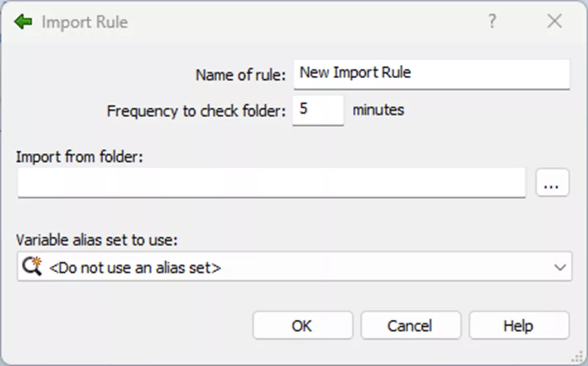Select the 'New Import Rule' text

coord(355,73)
